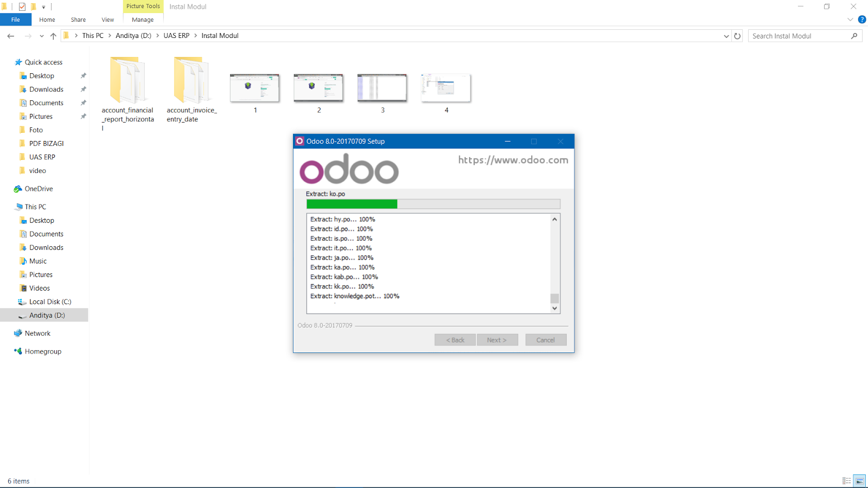This screenshot has width=868, height=488.
Task: Click the Downloads icon under Quick access
Action: pos(23,89)
